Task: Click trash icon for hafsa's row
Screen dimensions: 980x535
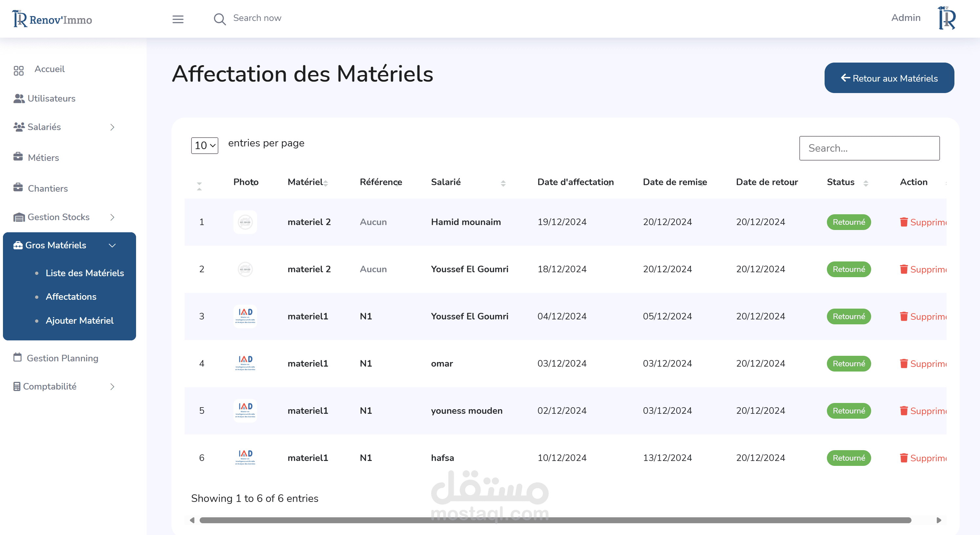Action: [x=904, y=458]
